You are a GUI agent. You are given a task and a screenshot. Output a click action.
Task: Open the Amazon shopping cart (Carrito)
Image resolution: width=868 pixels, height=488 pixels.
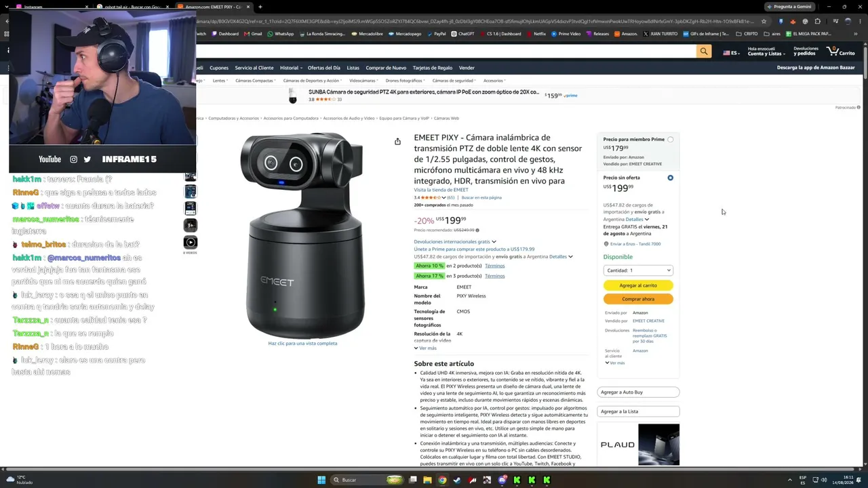(x=841, y=52)
